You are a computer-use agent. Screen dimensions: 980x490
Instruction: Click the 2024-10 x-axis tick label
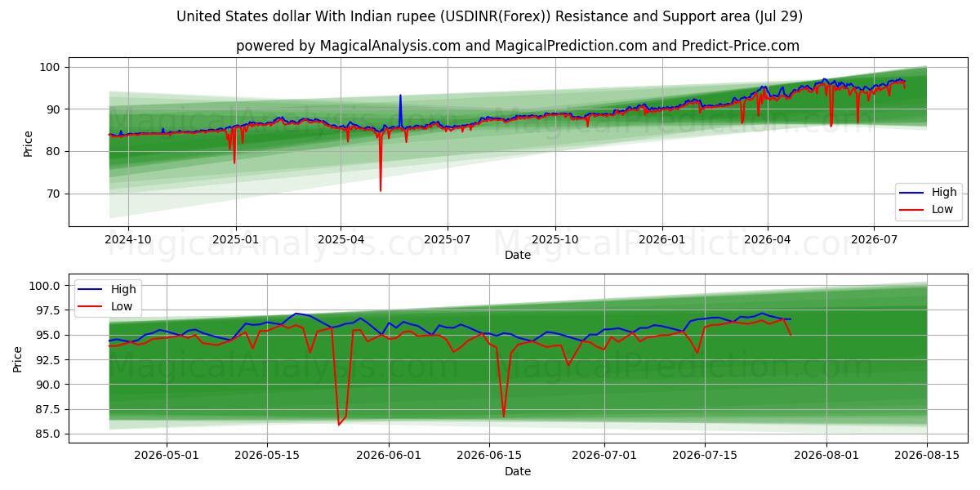click(128, 239)
